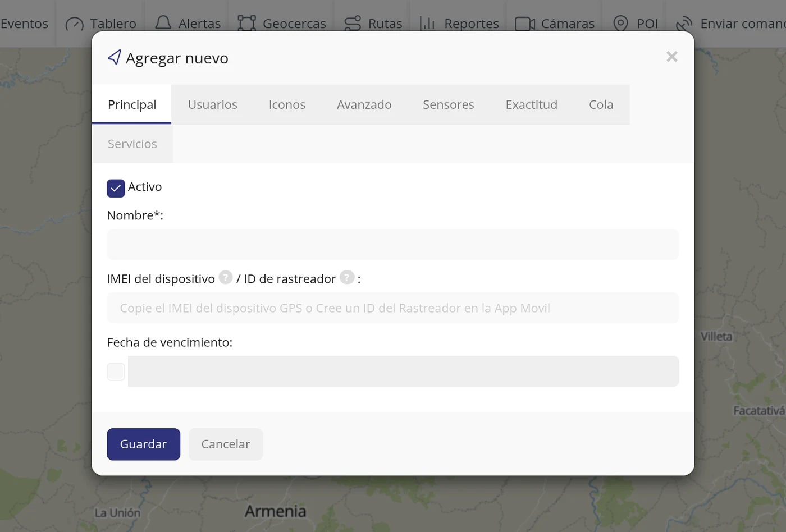Open the Usuarios tab
The image size is (786, 532).
(x=213, y=104)
